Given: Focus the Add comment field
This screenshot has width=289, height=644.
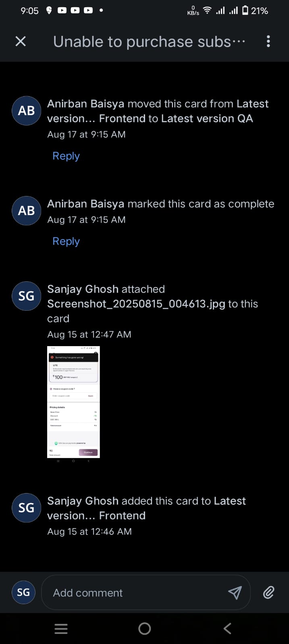Looking at the screenshot, I should point(137,592).
